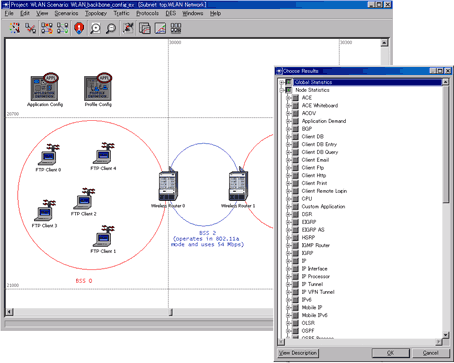
Task: Click the results list horizontal scroll right arrow
Action: pos(439,342)
